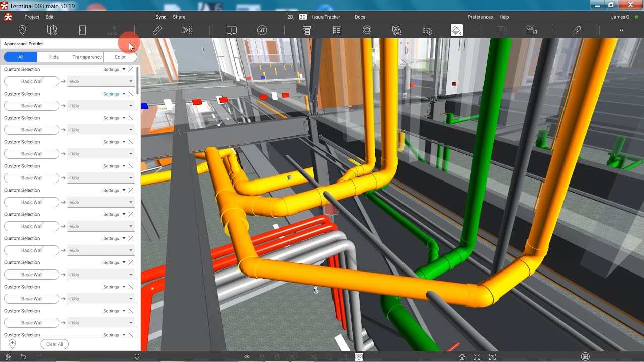Select the ruler measure tool
This screenshot has width=644, height=362.
pos(157,30)
